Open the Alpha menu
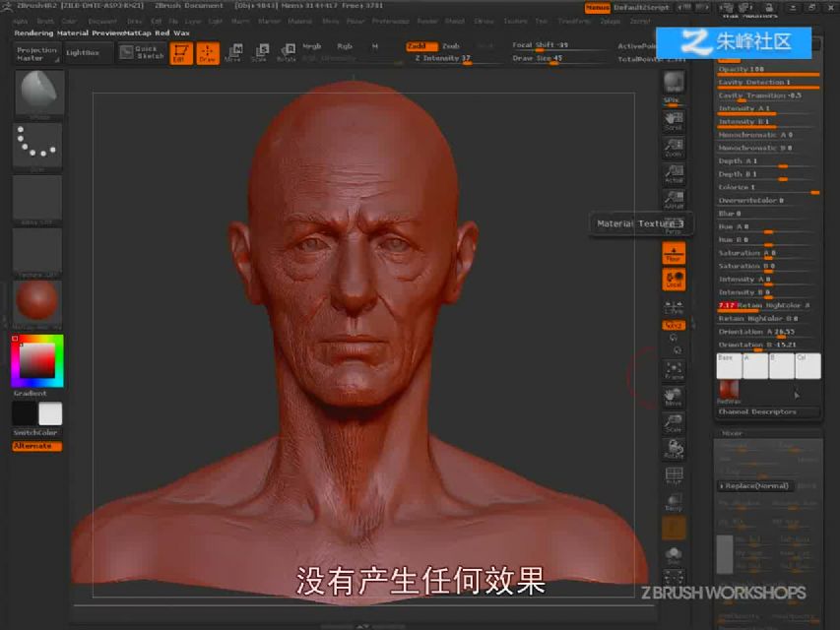 (x=21, y=22)
